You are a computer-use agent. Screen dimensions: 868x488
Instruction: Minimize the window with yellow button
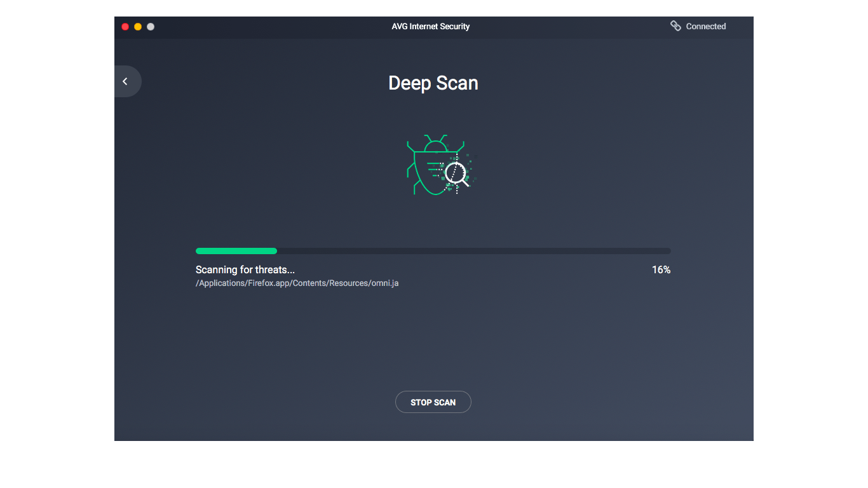pos(138,27)
